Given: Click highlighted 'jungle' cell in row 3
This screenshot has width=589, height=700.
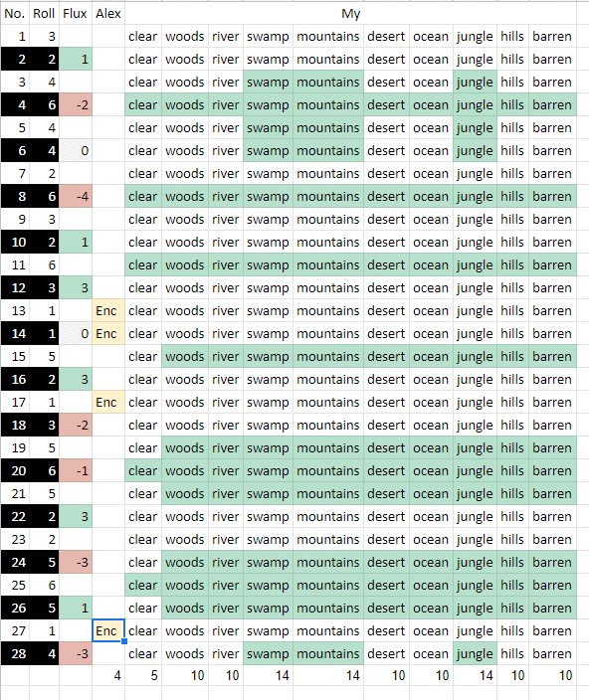Looking at the screenshot, I should click(x=476, y=83).
